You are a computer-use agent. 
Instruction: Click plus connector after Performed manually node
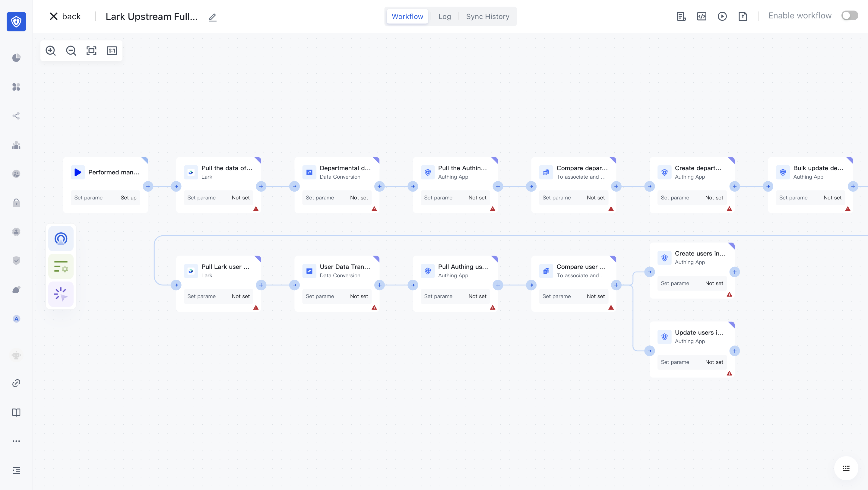[x=148, y=186]
